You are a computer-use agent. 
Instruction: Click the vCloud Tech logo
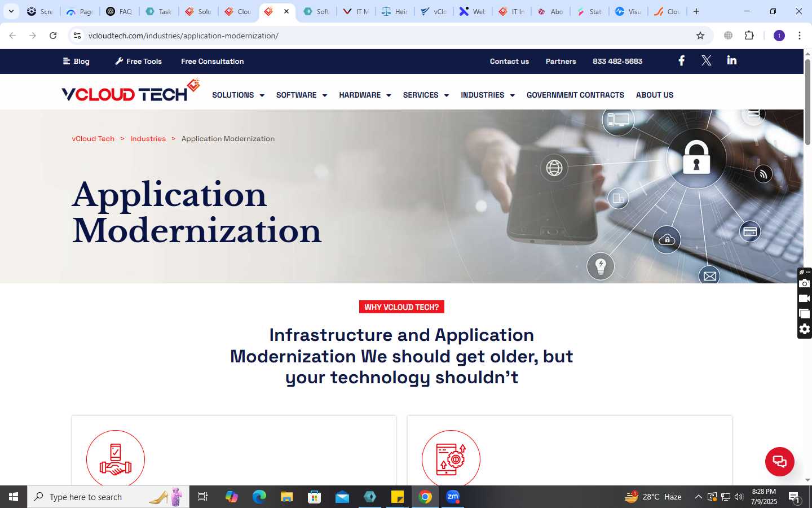(131, 91)
